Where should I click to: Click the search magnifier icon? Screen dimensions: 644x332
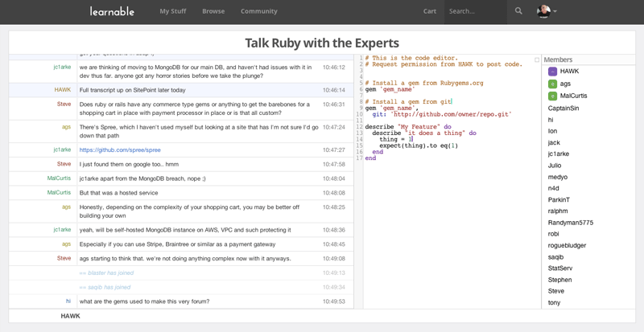coord(518,11)
